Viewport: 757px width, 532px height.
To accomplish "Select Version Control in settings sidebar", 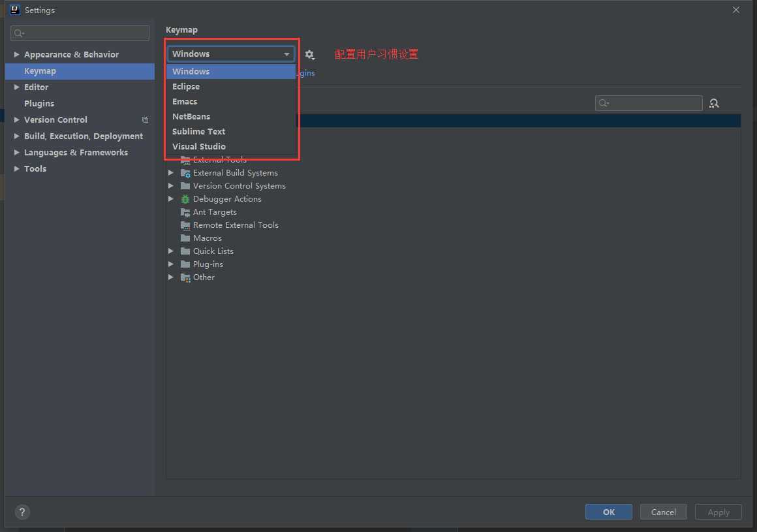I will pyautogui.click(x=80, y=119).
